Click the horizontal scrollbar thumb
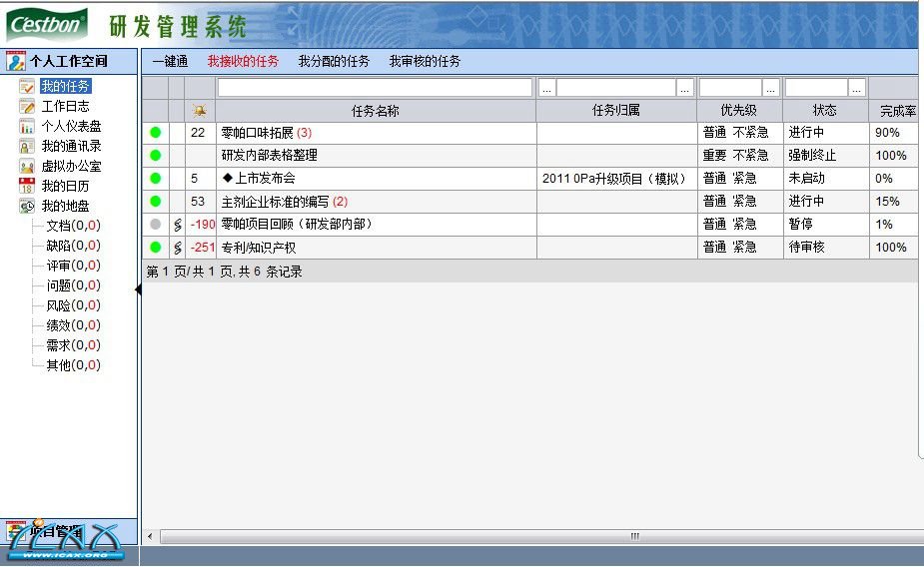The image size is (924, 567). [542, 536]
